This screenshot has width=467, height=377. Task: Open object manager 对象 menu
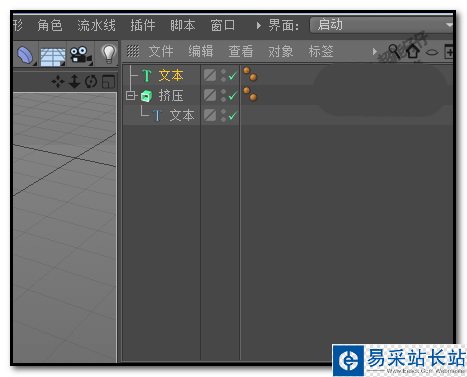tap(281, 52)
